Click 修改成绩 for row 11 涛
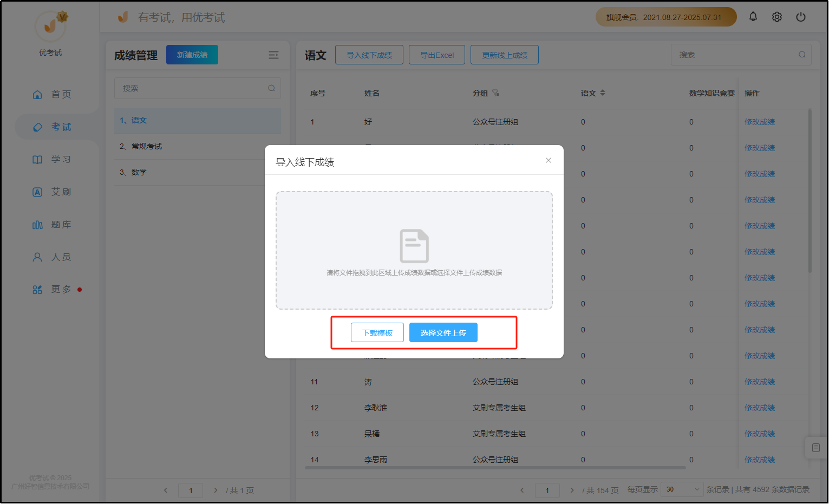The image size is (829, 504). pyautogui.click(x=760, y=382)
